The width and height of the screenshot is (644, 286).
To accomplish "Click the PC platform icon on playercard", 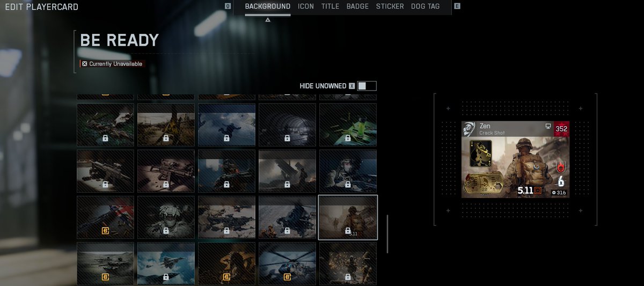I will [x=548, y=126].
